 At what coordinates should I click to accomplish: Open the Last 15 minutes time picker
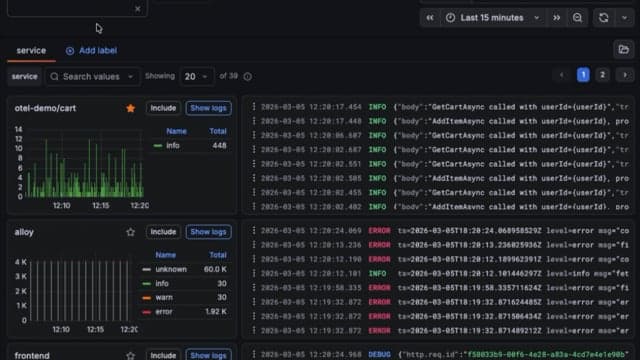click(493, 18)
